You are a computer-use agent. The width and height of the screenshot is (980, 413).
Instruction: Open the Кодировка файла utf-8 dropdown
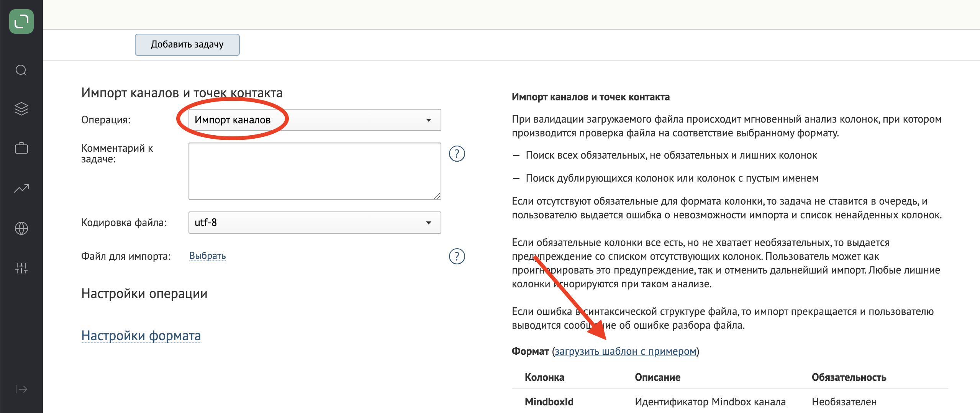315,223
